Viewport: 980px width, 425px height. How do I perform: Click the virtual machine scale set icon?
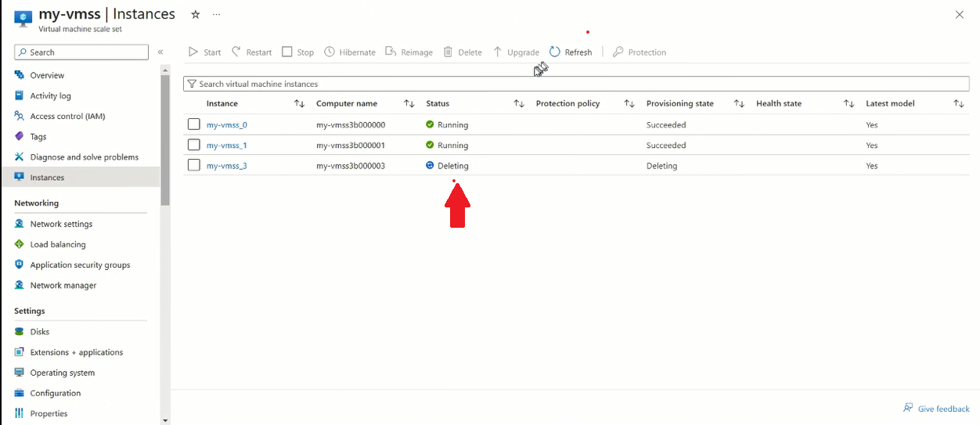point(23,19)
